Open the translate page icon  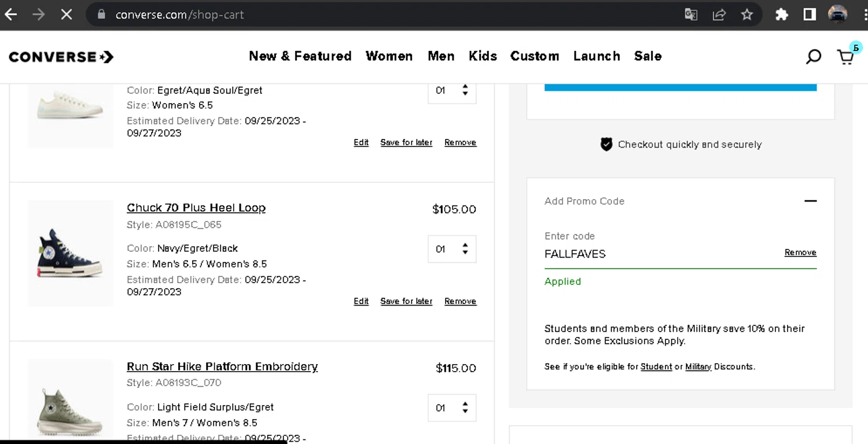coord(691,14)
